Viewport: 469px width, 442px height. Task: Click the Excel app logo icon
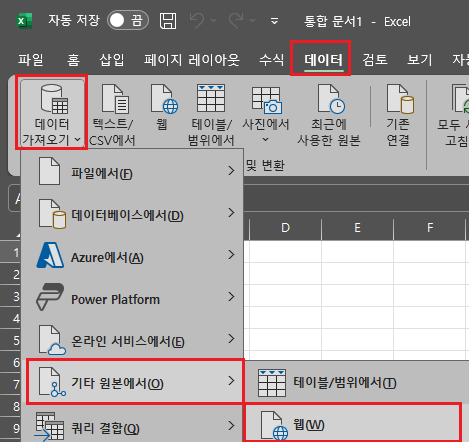pyautogui.click(x=24, y=21)
